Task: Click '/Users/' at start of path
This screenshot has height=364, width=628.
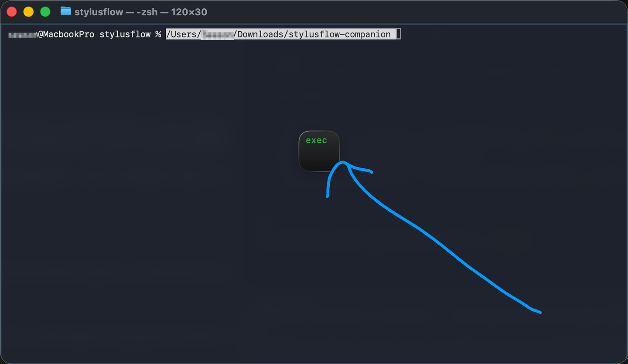Action: tap(184, 34)
